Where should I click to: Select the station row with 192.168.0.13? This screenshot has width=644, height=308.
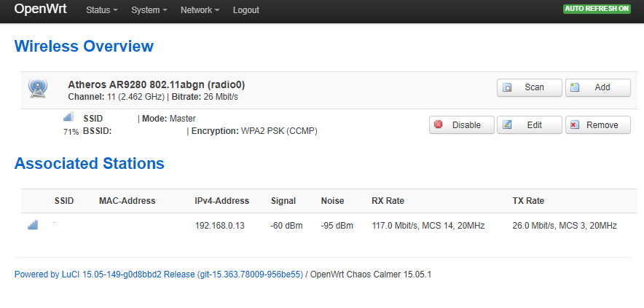tap(329, 226)
